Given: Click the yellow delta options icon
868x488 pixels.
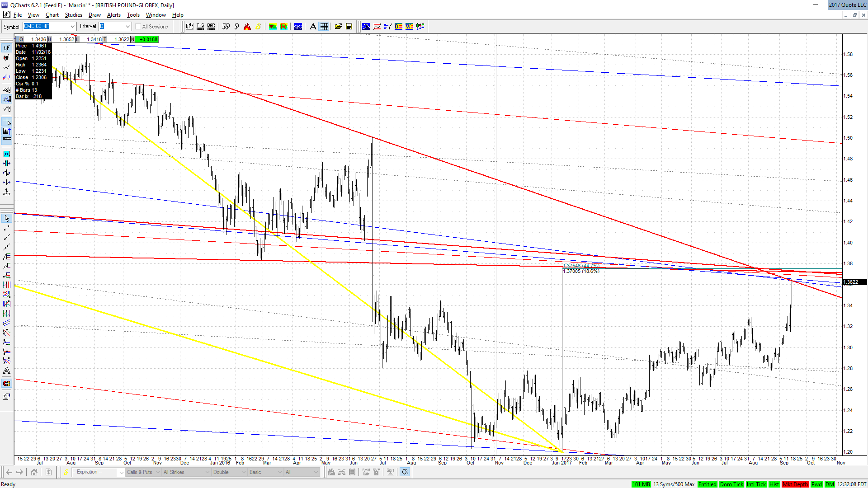Looking at the screenshot, I should [258, 27].
